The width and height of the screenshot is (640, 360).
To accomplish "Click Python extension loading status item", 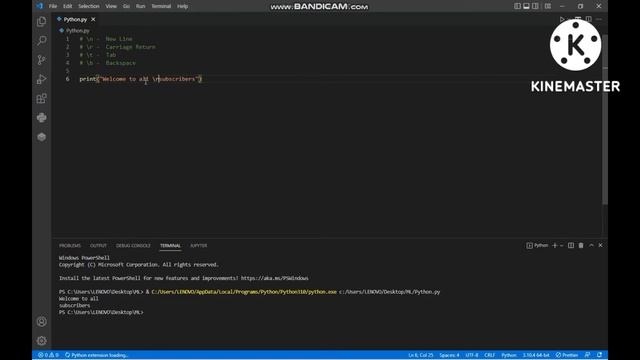I will point(96,355).
